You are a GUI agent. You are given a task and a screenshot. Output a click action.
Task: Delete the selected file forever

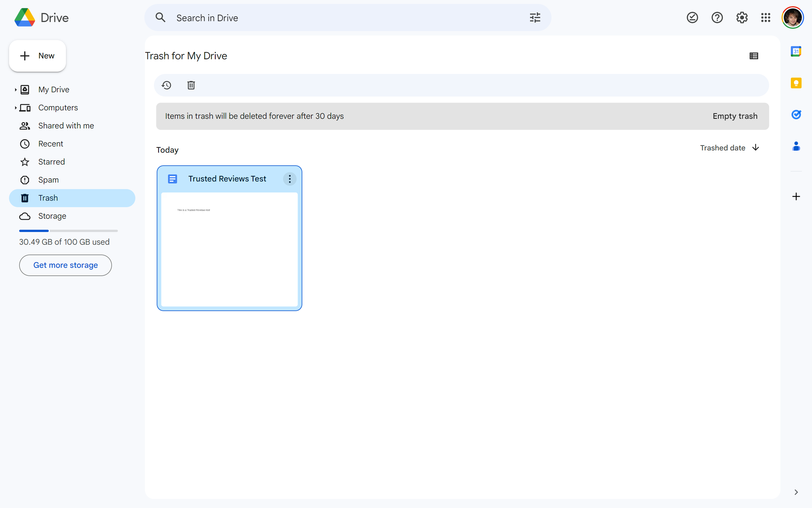(191, 85)
